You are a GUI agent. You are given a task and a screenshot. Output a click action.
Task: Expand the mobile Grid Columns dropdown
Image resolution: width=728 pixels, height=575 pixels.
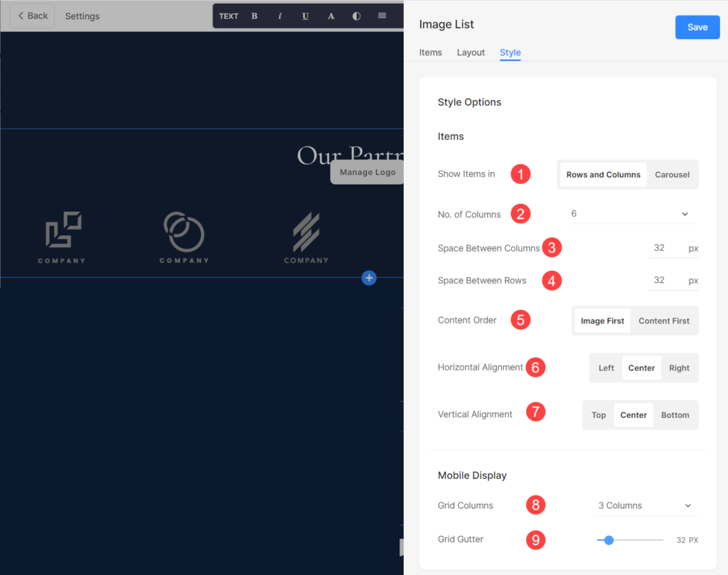pyautogui.click(x=644, y=505)
